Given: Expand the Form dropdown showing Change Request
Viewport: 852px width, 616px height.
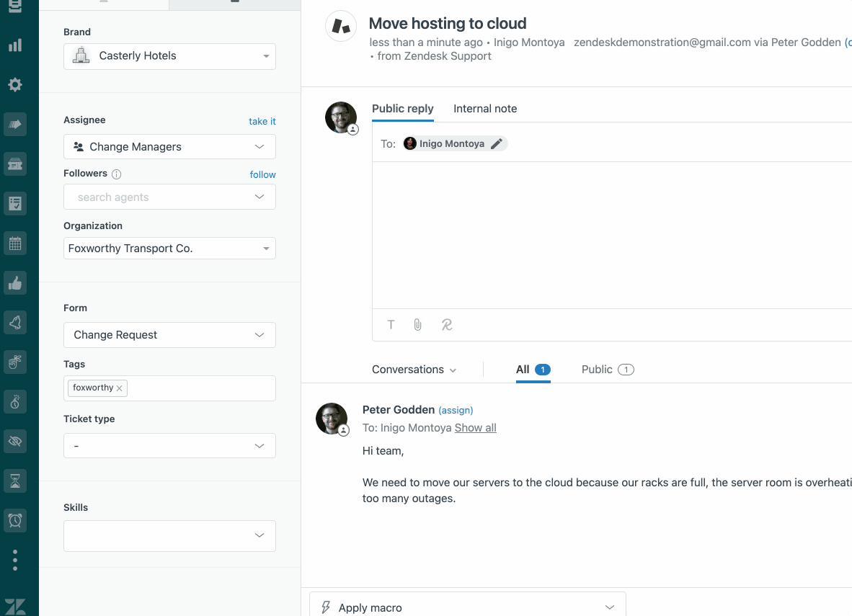Looking at the screenshot, I should tap(169, 334).
